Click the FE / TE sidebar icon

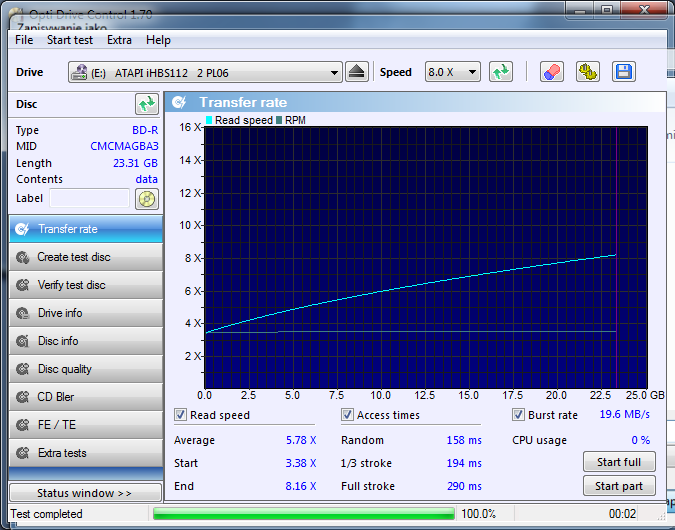(x=22, y=425)
